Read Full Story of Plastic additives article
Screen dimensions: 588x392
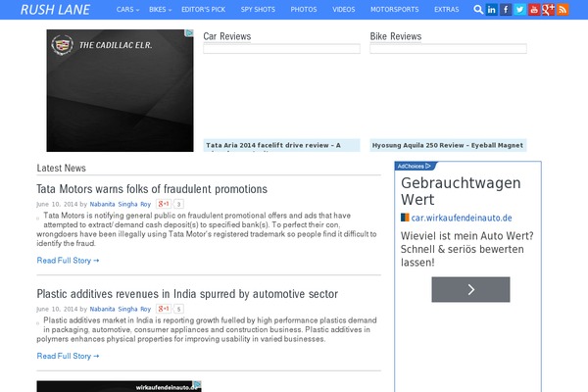68,356
